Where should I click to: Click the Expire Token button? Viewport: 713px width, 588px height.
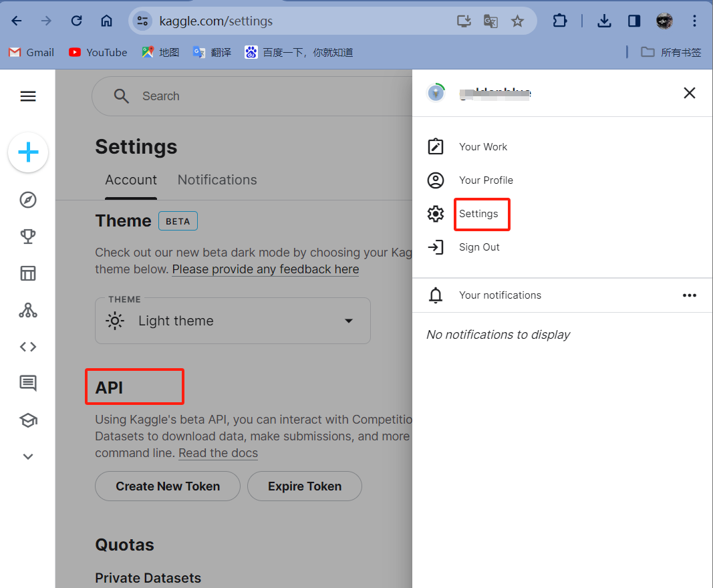click(305, 486)
